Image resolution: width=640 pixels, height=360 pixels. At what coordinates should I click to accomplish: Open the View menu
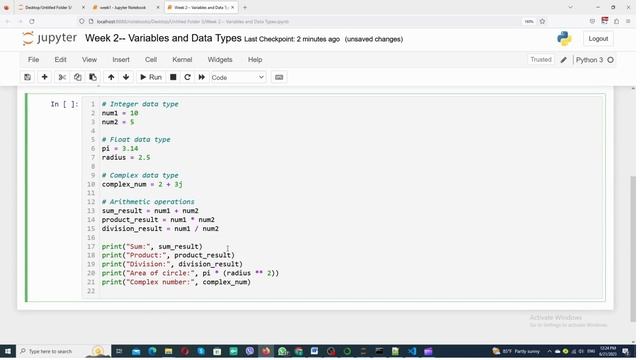89,60
